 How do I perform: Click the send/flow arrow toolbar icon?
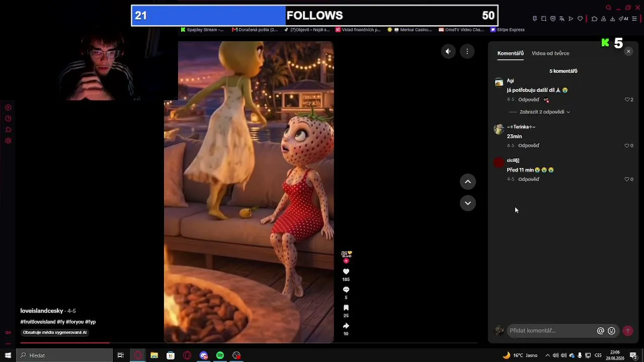pos(571,19)
